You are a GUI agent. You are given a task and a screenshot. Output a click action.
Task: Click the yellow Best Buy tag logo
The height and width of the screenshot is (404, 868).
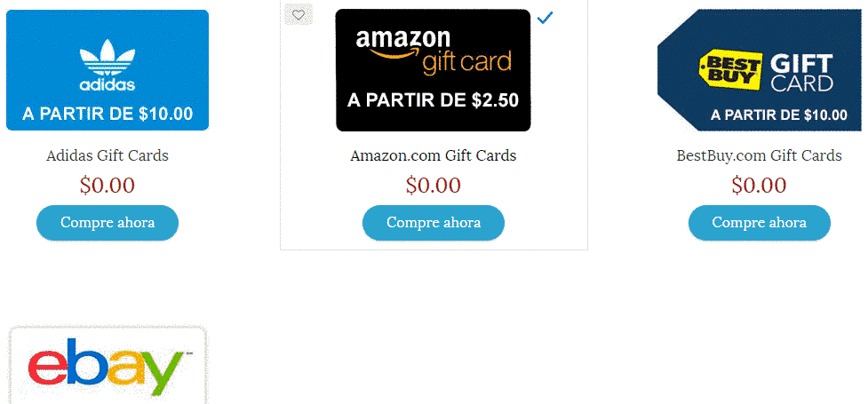coord(730,68)
